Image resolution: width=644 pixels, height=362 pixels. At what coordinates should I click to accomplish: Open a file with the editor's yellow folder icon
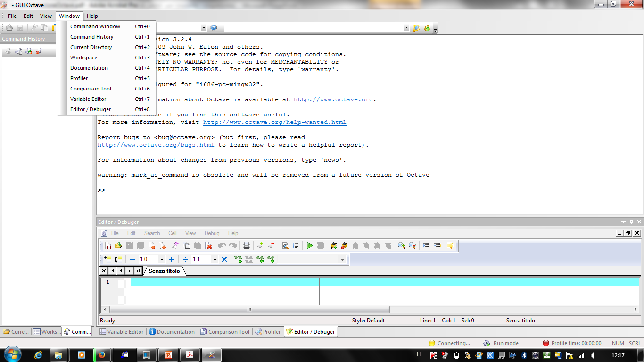(x=118, y=246)
